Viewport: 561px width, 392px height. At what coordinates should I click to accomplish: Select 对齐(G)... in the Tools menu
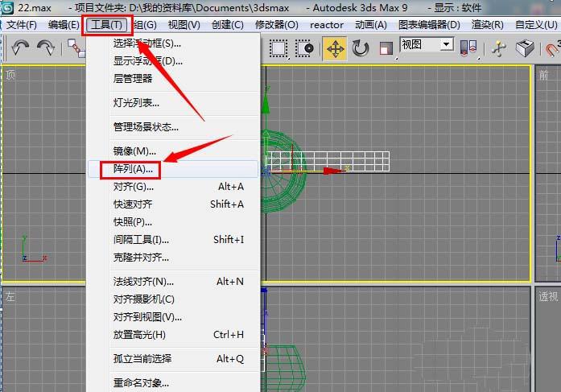click(134, 187)
